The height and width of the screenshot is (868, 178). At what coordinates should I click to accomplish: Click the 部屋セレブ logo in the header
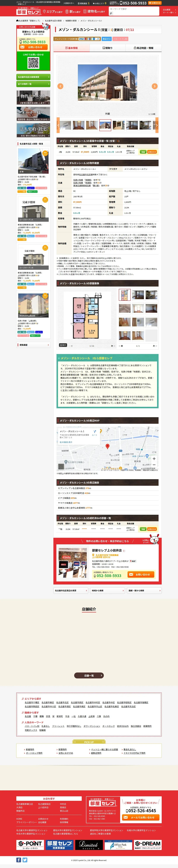click(x=29, y=11)
